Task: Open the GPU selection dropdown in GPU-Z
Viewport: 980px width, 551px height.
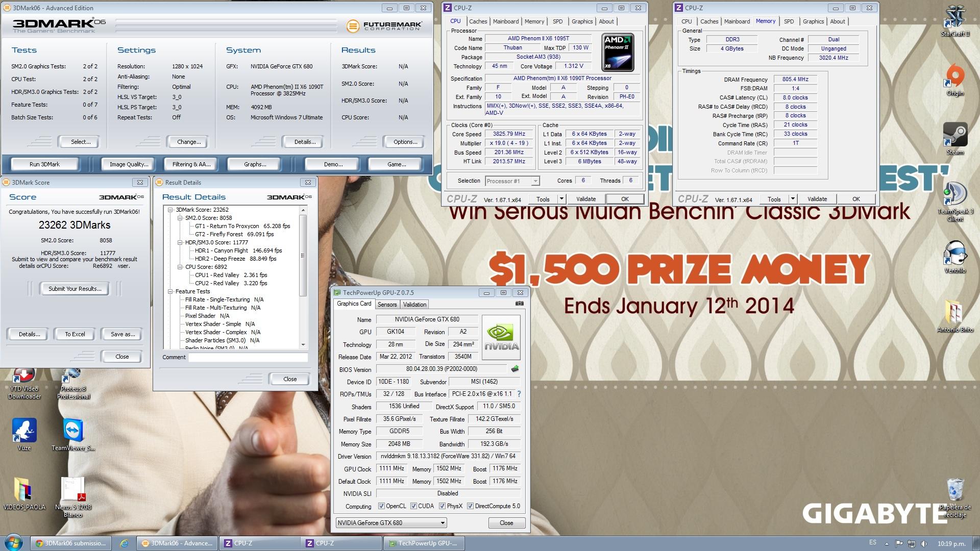Action: (x=391, y=523)
